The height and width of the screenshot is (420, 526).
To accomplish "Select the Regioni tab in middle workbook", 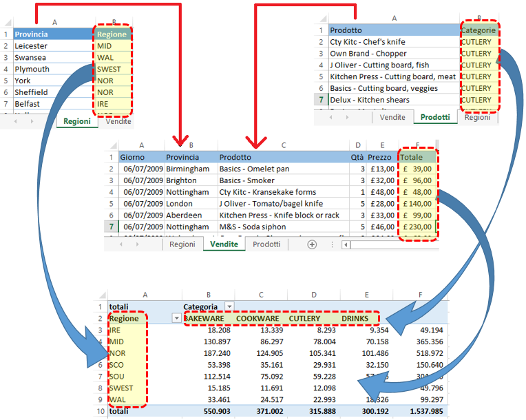I will 182,244.
